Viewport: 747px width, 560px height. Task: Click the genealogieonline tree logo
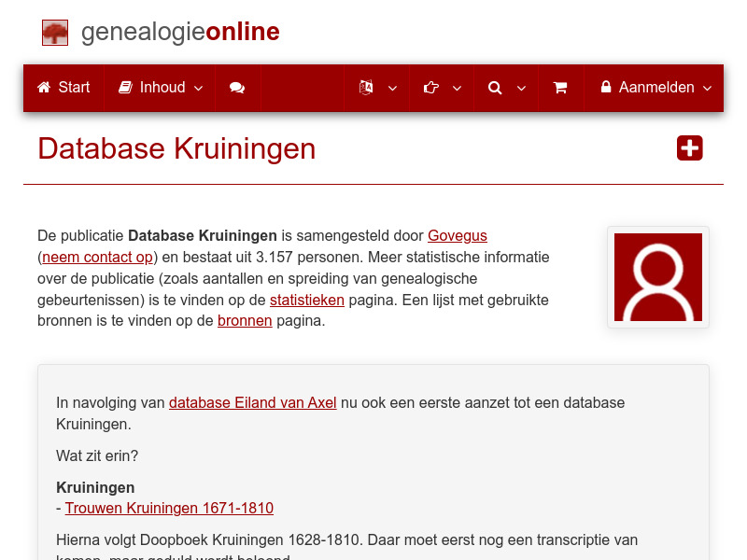coord(54,32)
